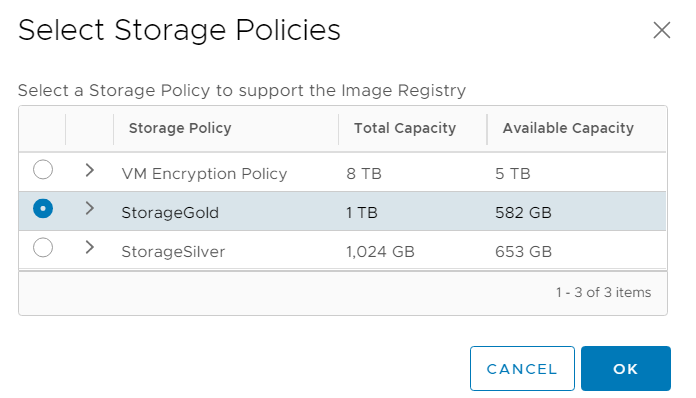Sort by the Available Capacity column header

click(568, 128)
